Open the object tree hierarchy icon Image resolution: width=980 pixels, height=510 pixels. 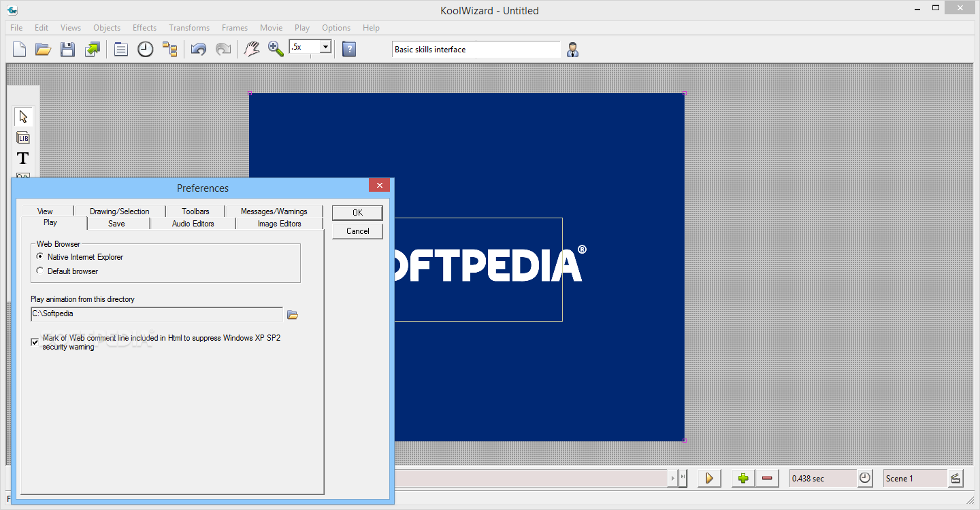[169, 49]
